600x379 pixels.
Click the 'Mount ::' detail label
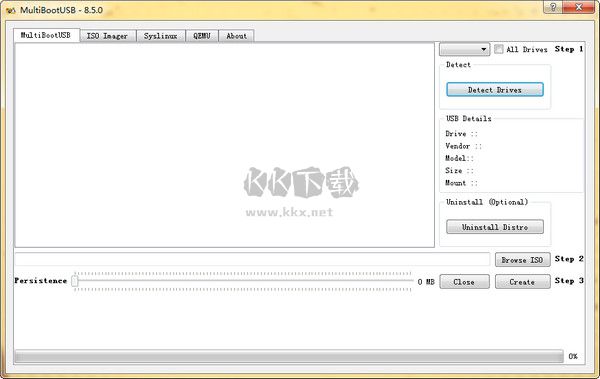pyautogui.click(x=461, y=183)
